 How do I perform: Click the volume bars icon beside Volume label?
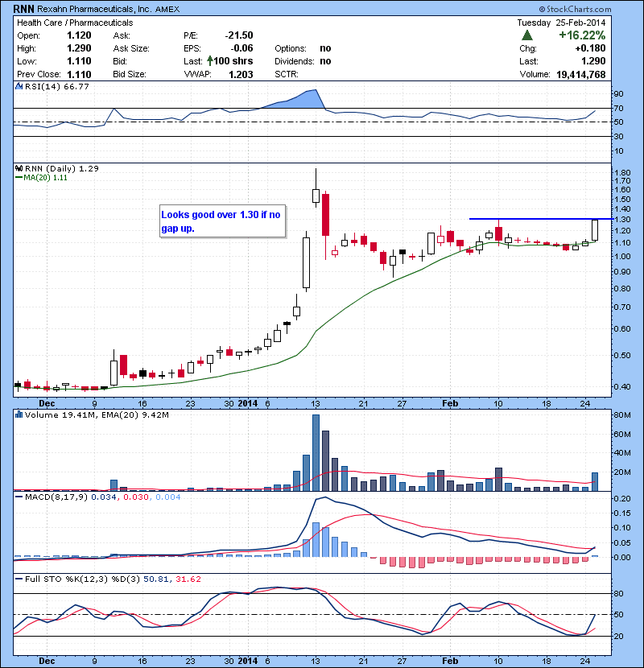(x=19, y=414)
